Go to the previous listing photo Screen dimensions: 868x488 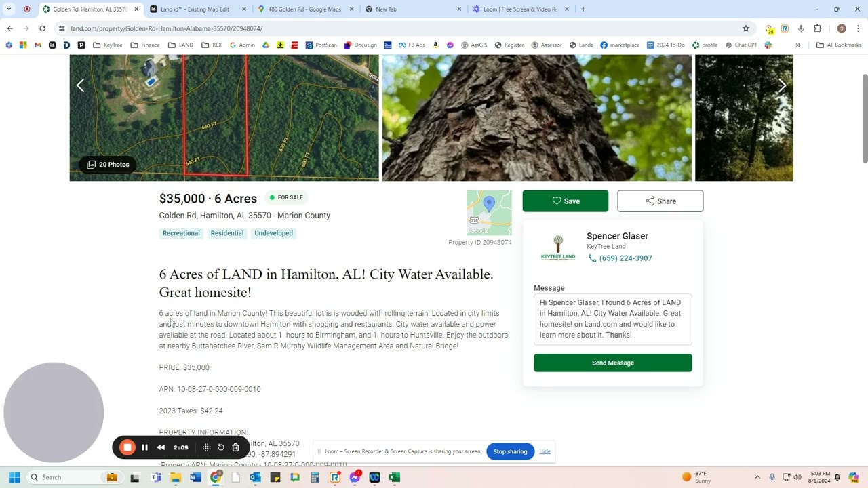click(x=80, y=85)
